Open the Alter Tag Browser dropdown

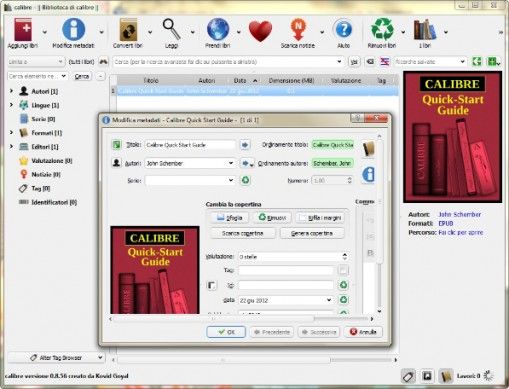click(x=100, y=358)
